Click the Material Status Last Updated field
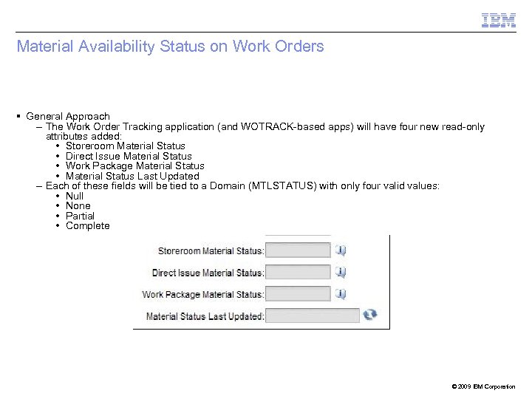This screenshot has width=532, height=399. [312, 316]
